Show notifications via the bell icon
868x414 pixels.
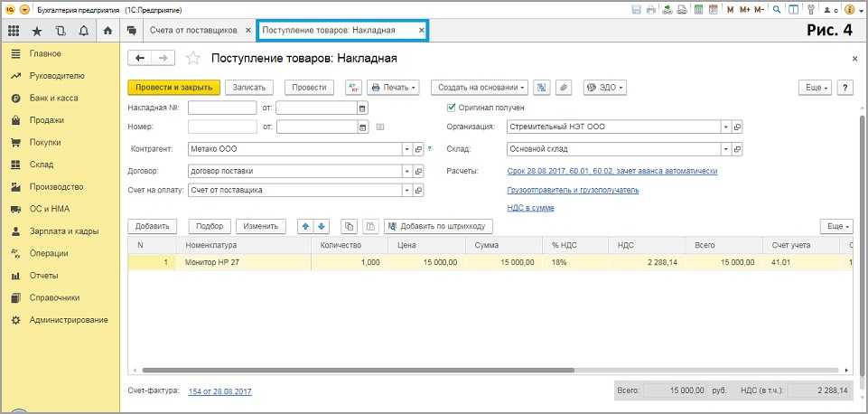83,31
